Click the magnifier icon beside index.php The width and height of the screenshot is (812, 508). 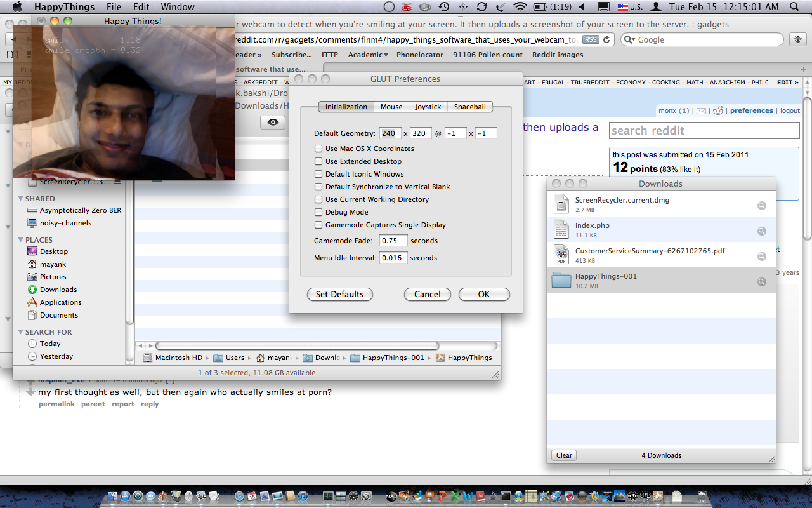[761, 231]
